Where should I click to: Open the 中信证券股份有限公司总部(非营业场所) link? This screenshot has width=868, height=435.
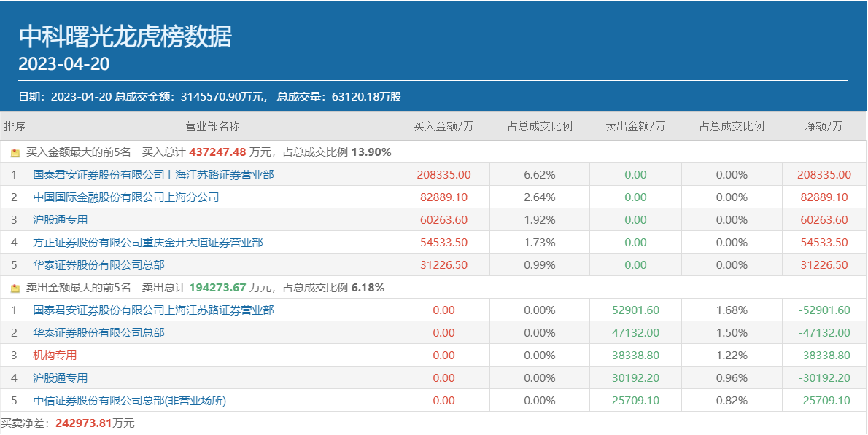point(130,401)
